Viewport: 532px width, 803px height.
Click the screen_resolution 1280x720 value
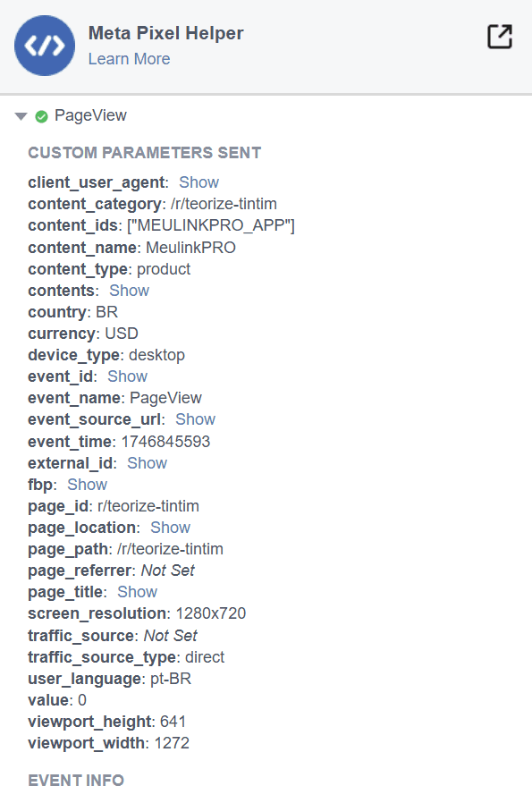211,613
